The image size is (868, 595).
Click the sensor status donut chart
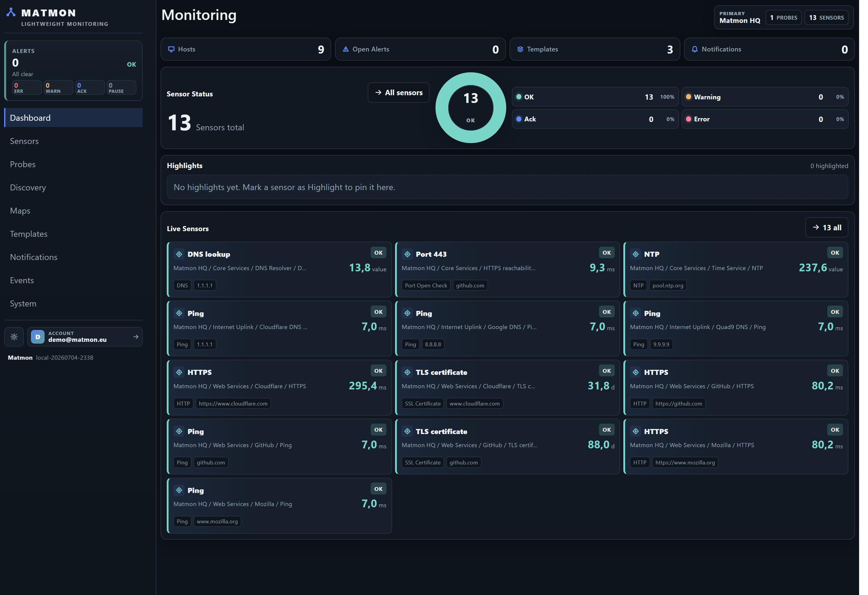click(471, 108)
